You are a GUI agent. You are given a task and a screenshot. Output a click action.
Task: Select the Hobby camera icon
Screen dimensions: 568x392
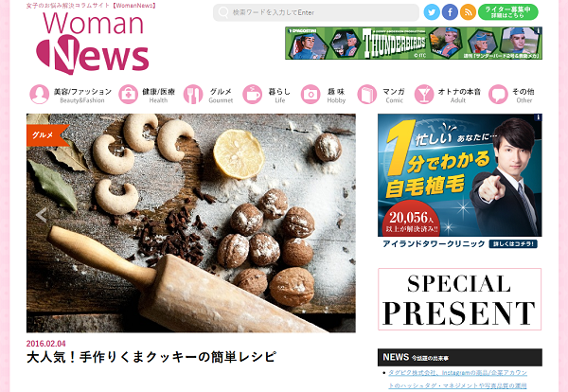tap(311, 95)
